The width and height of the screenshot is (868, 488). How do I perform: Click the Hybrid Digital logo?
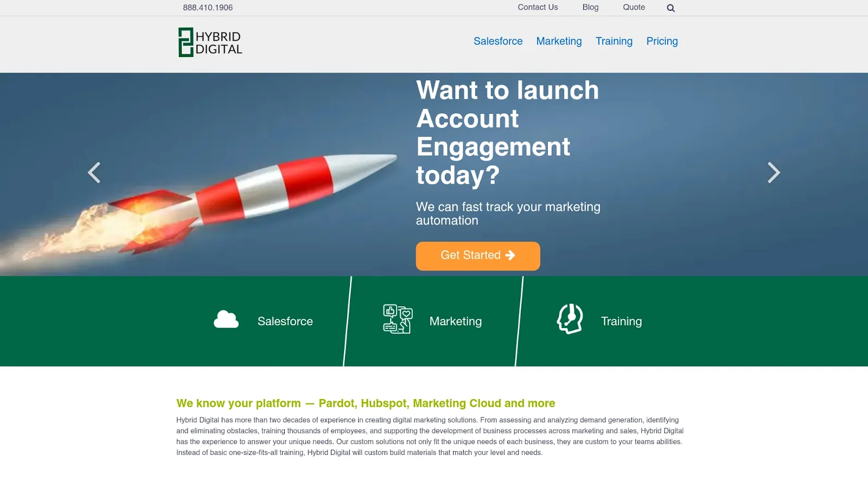click(x=210, y=41)
